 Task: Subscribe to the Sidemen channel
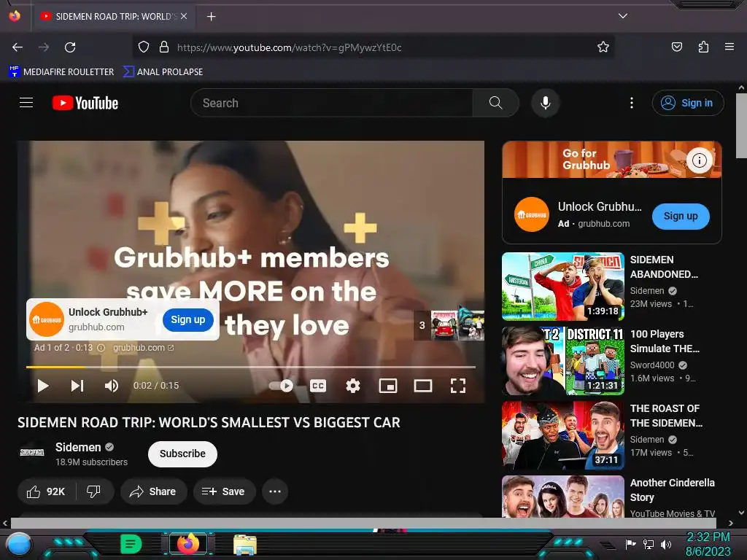[182, 454]
